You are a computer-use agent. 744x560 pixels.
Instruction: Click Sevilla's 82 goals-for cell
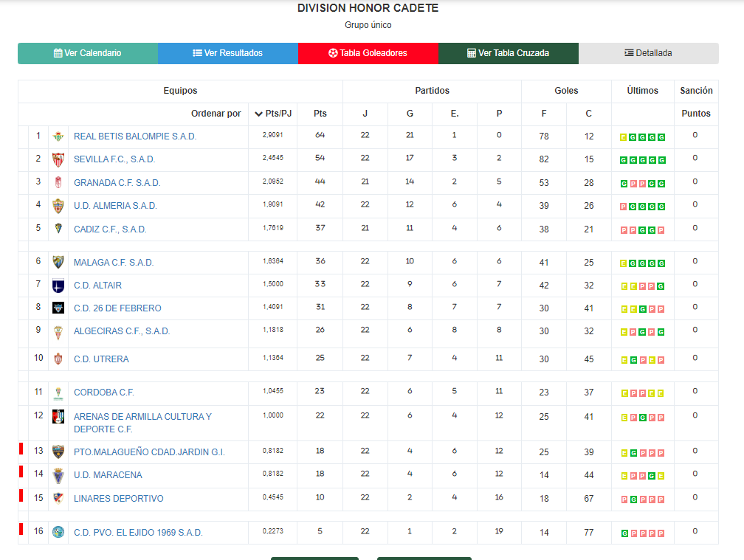pos(544,160)
